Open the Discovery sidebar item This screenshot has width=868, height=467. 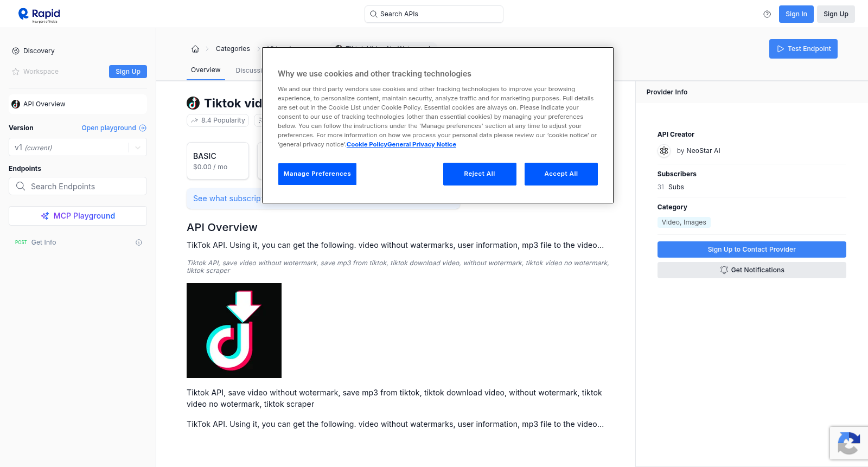click(x=78, y=51)
